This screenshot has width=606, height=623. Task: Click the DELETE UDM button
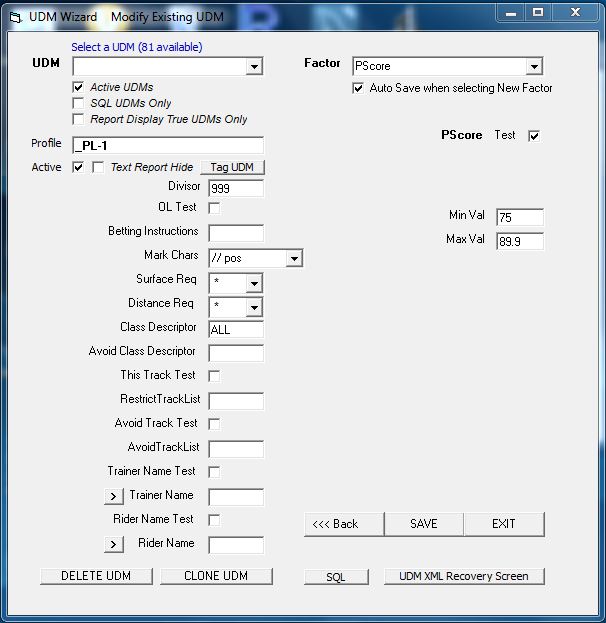pyautogui.click(x=96, y=576)
